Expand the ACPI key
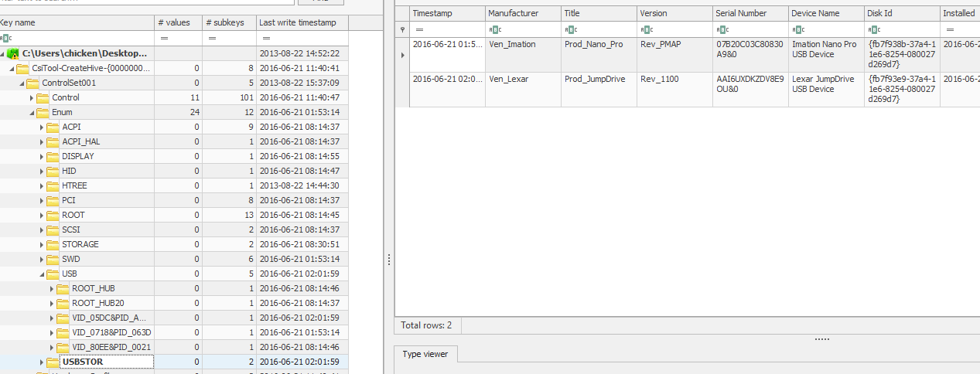This screenshot has height=374, width=980. coord(42,127)
